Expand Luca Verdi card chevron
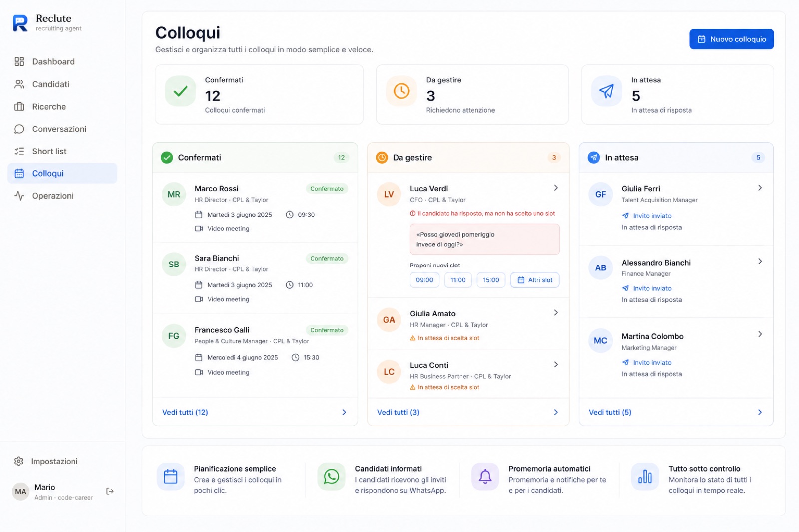799x532 pixels. (556, 188)
